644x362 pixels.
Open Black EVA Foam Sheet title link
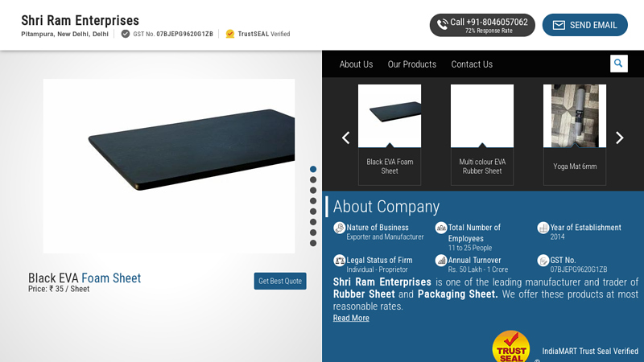tap(85, 278)
